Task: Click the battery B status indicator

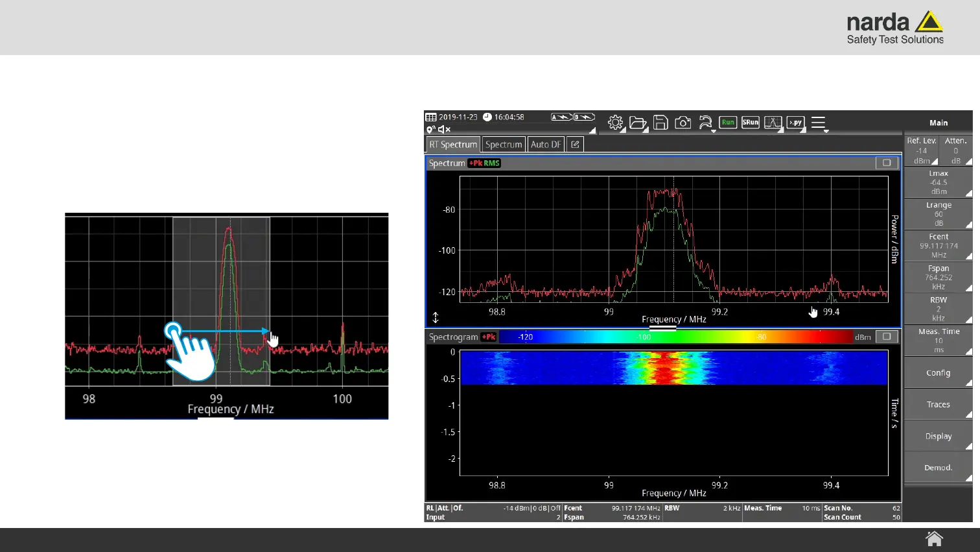Action: pyautogui.click(x=584, y=117)
